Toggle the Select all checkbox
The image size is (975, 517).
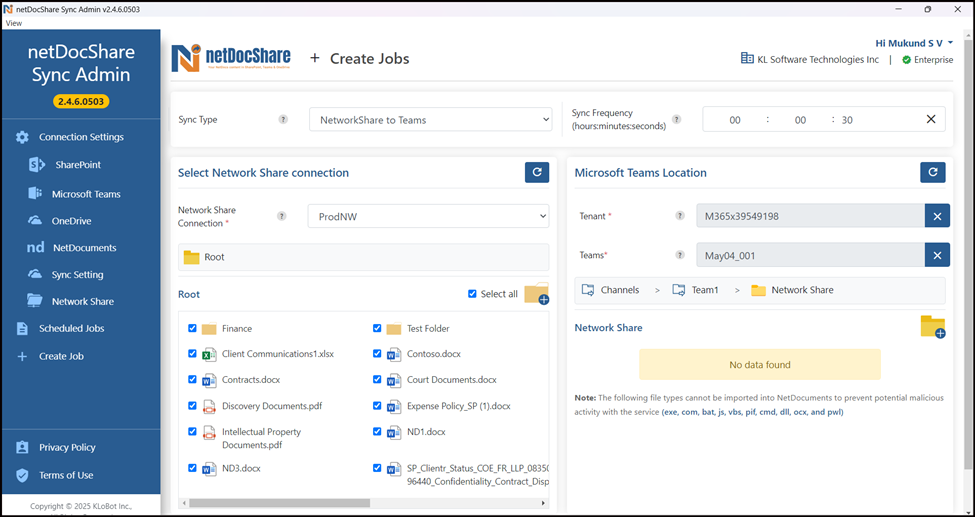pyautogui.click(x=472, y=294)
